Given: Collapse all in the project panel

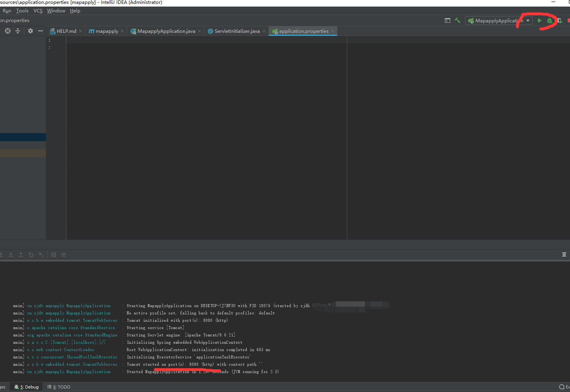Looking at the screenshot, I should 18,31.
